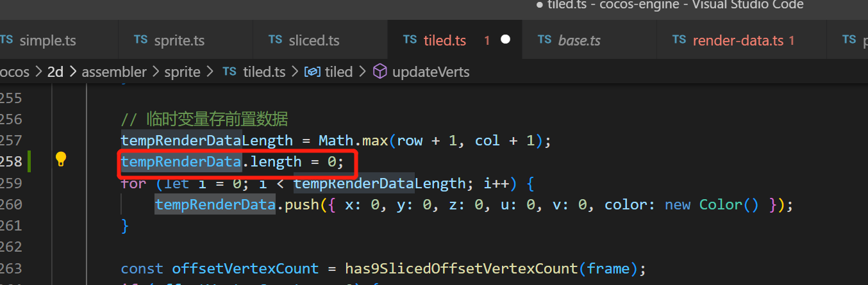Click the cube icon beside updateVerts breadcrumb
The width and height of the screenshot is (868, 285).
380,72
